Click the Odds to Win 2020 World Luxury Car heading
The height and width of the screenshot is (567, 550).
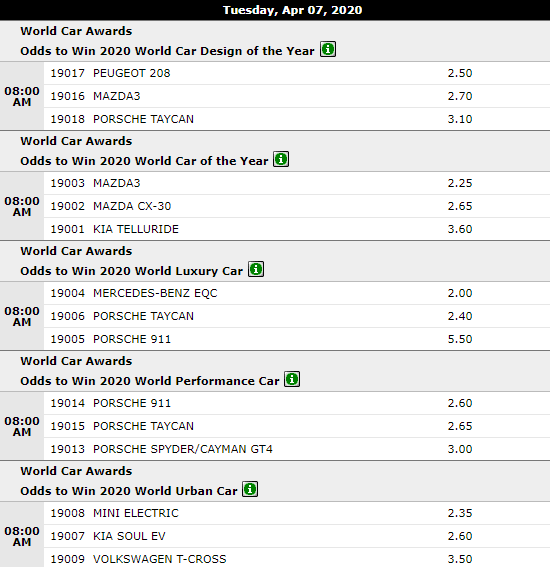pos(131,271)
